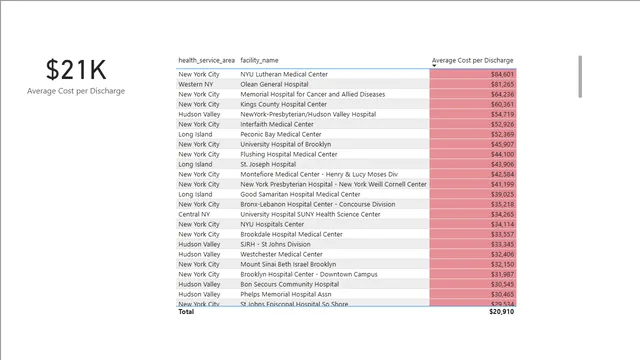Image resolution: width=640 pixels, height=360 pixels.
Task: Select NewYork-Presbyterian/Hudson Valley Hospital cell
Action: pos(308,114)
